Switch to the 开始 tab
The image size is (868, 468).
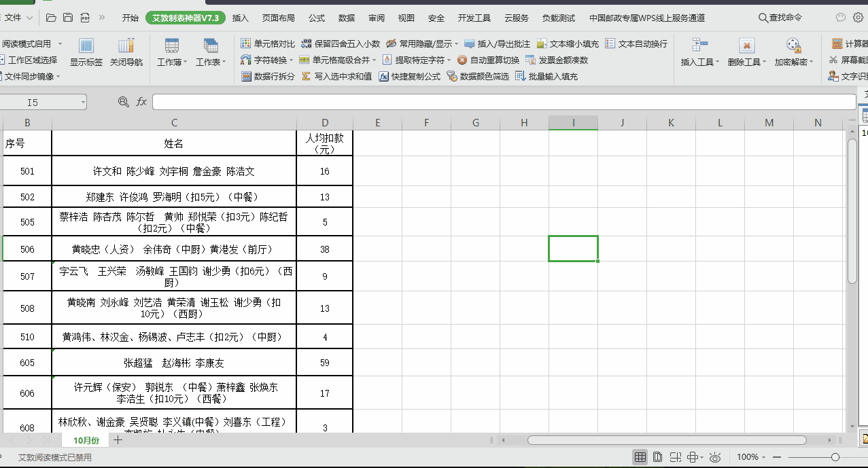coord(131,18)
